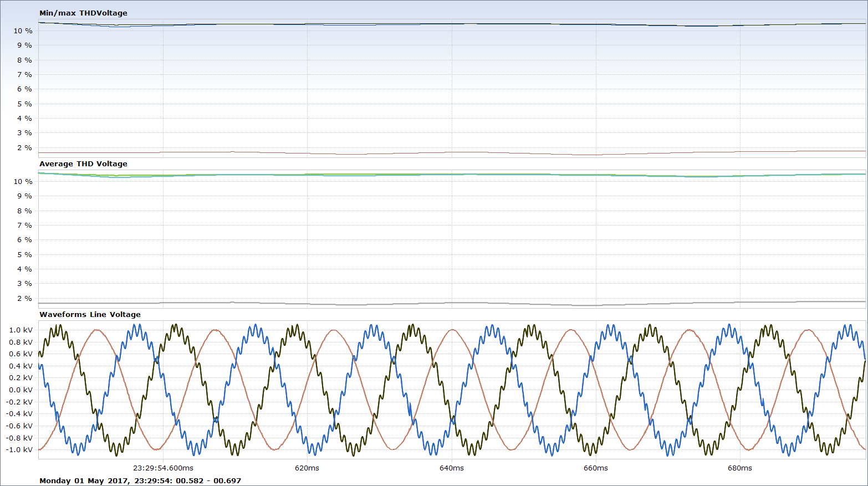Click the "660ms" time axis label

pos(596,468)
